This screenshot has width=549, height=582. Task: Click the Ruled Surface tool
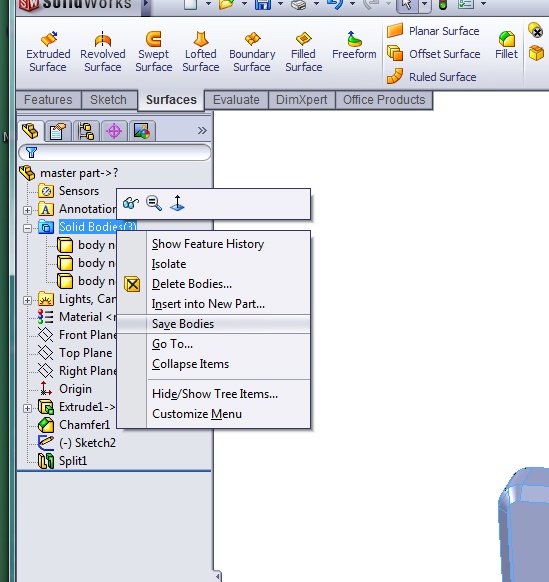click(432, 77)
